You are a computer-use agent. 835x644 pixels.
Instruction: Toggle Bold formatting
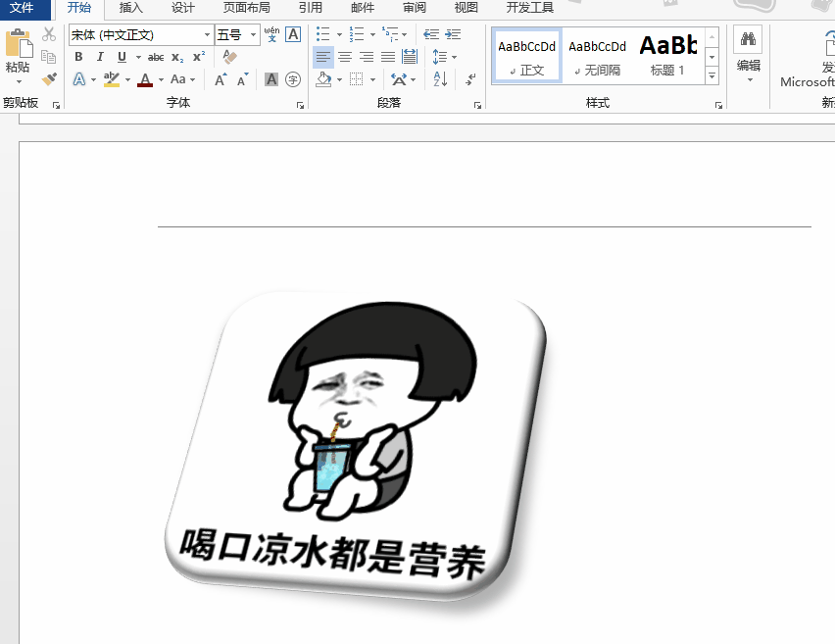pyautogui.click(x=78, y=57)
